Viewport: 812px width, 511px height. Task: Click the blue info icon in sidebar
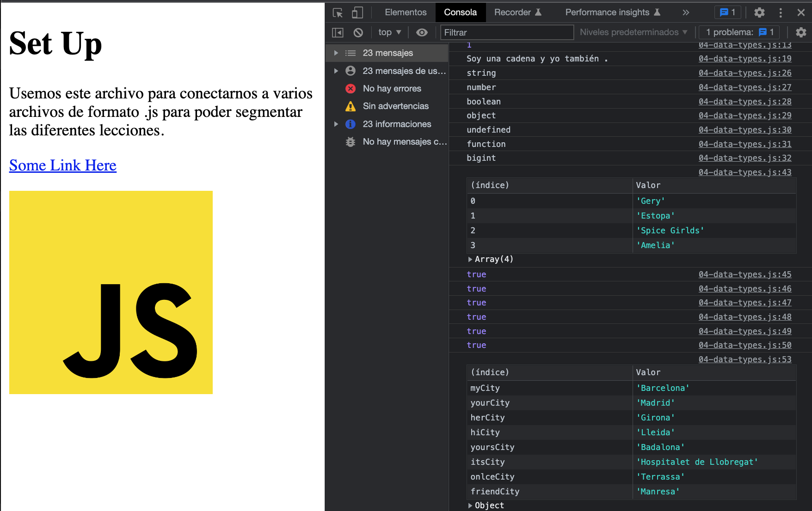click(351, 124)
